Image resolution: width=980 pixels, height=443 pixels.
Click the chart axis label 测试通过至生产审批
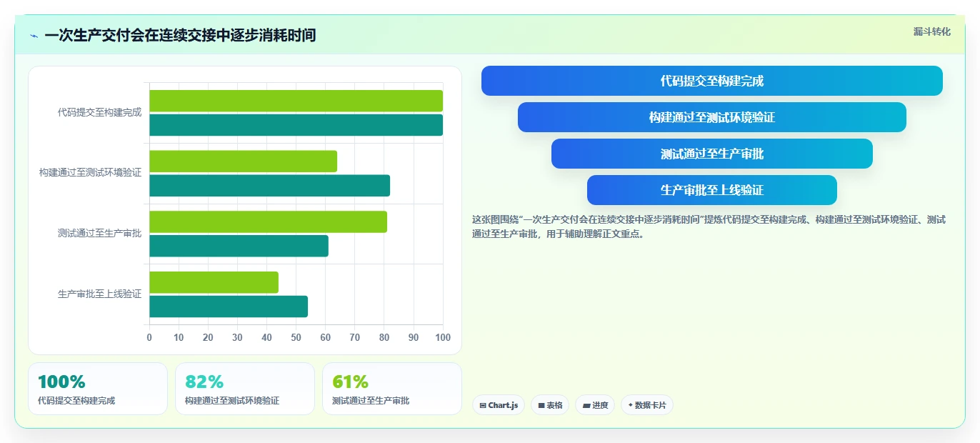pos(99,233)
